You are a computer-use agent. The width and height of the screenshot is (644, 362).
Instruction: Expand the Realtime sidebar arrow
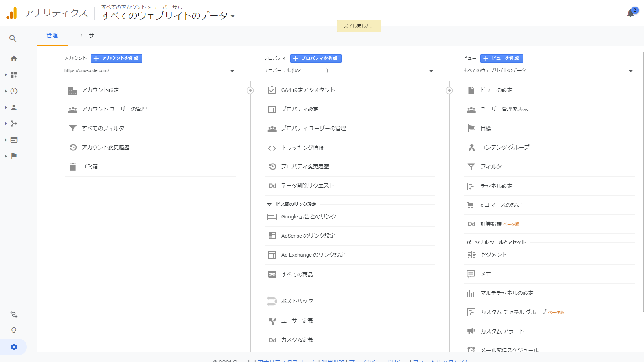coord(6,91)
